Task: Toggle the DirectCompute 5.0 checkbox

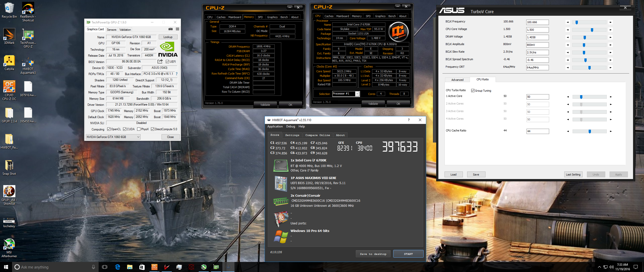Action: click(152, 129)
